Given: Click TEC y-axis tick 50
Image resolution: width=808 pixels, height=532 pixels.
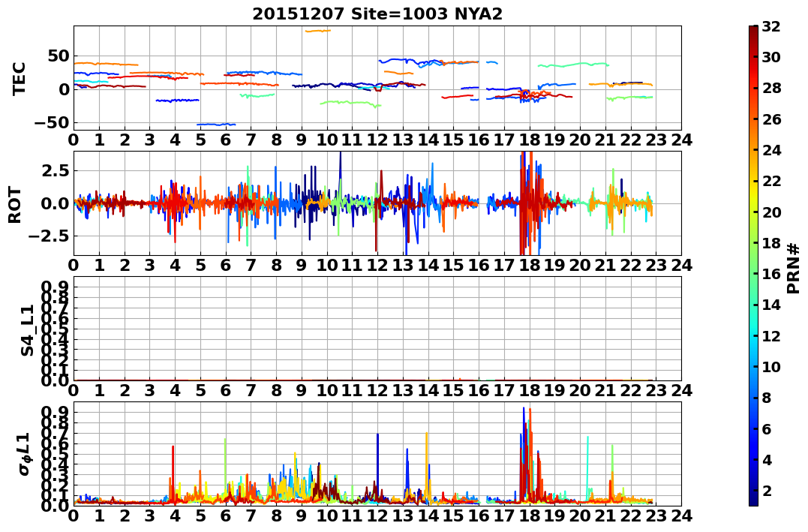Looking at the screenshot, I should pyautogui.click(x=59, y=56).
